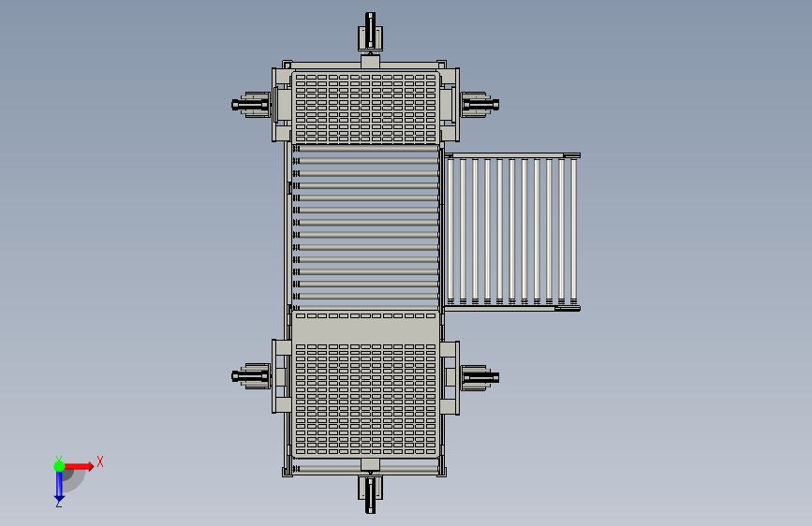Screen dimensions: 812x526
Task: Select the upper-left side cylinder
Action: point(251,105)
